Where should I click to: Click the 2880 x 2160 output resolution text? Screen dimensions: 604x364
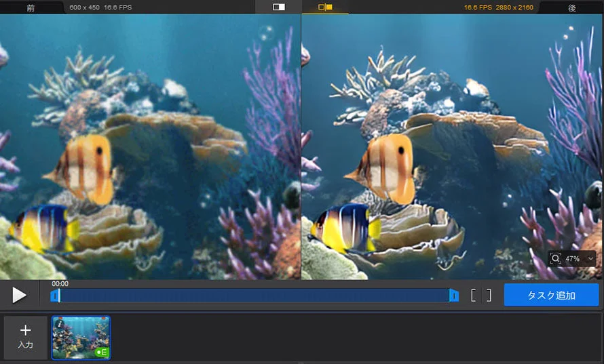tap(514, 7)
